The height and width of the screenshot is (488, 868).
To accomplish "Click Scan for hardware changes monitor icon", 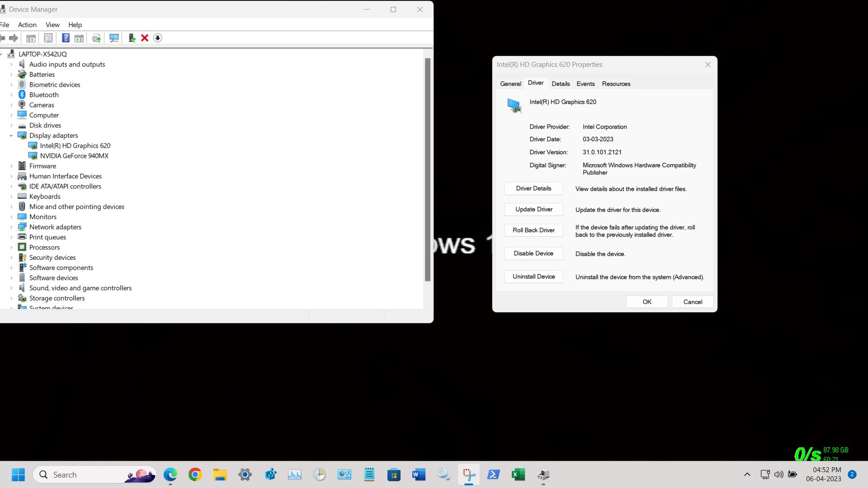I will click(114, 38).
